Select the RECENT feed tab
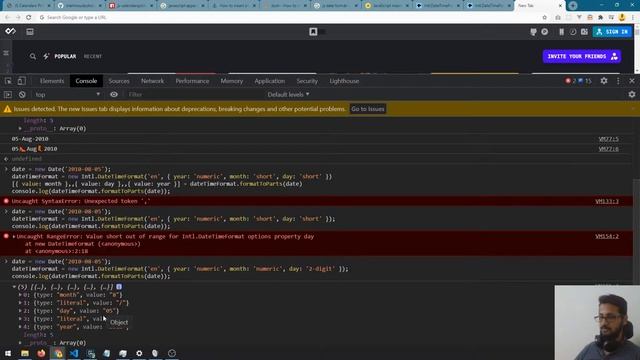This screenshot has height=360, width=640. (93, 56)
